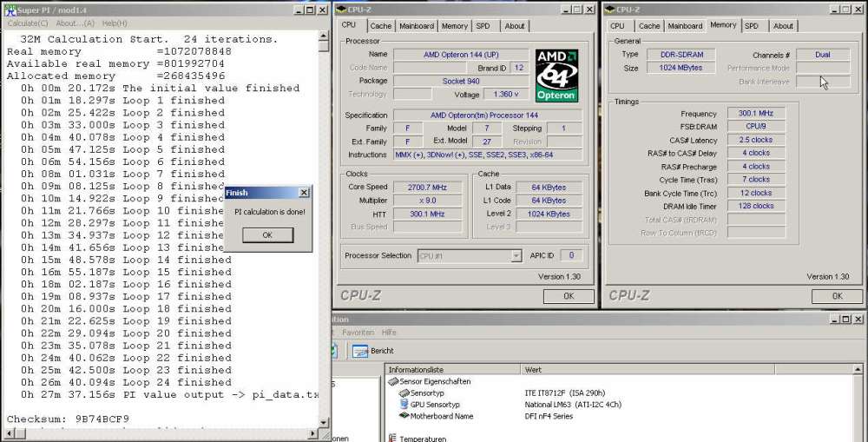Screen dimensions: 868x442
Task: Click OK in the left CPU-Z window
Action: [569, 296]
